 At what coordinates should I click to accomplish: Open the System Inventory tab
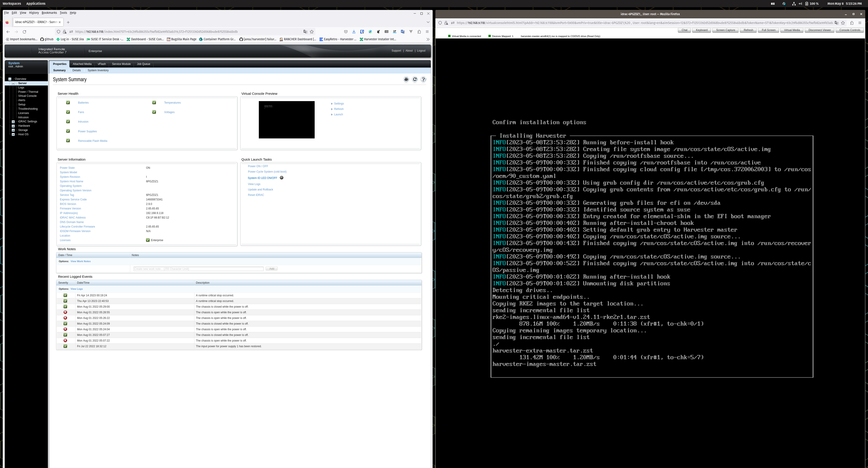click(98, 71)
